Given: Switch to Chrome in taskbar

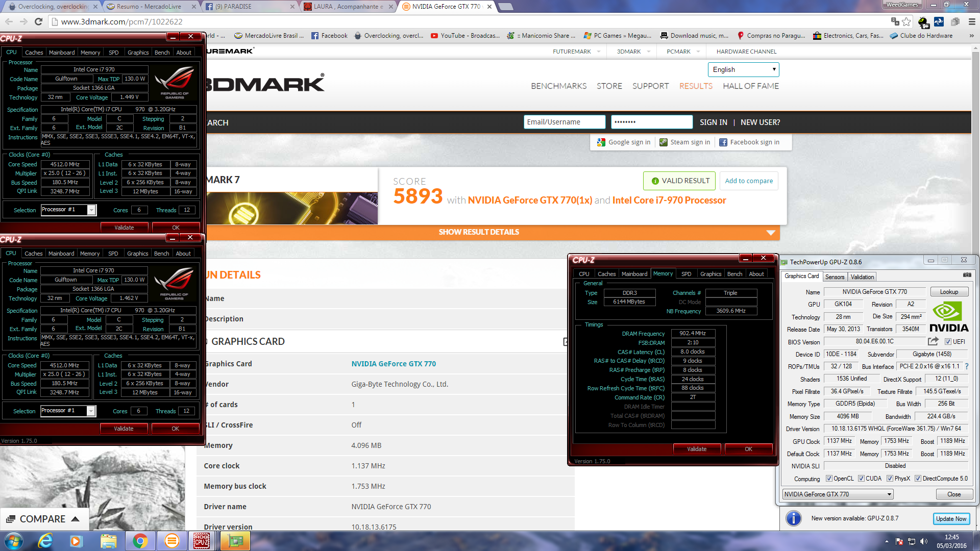Looking at the screenshot, I should 140,541.
